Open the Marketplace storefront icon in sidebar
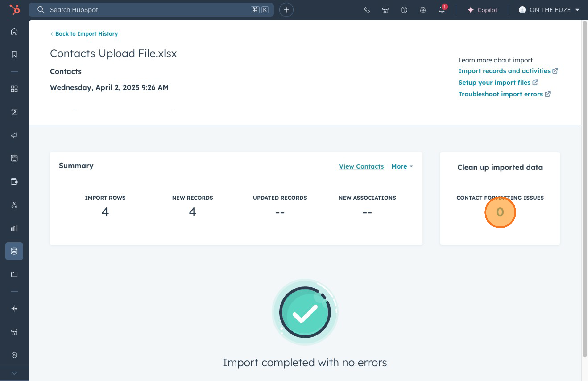Screen dimensions: 588x381 pyautogui.click(x=14, y=332)
